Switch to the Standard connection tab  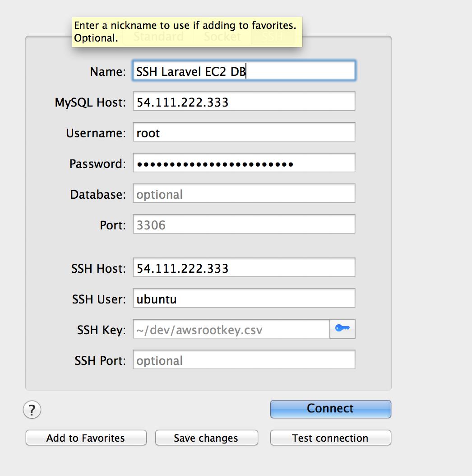click(x=158, y=37)
